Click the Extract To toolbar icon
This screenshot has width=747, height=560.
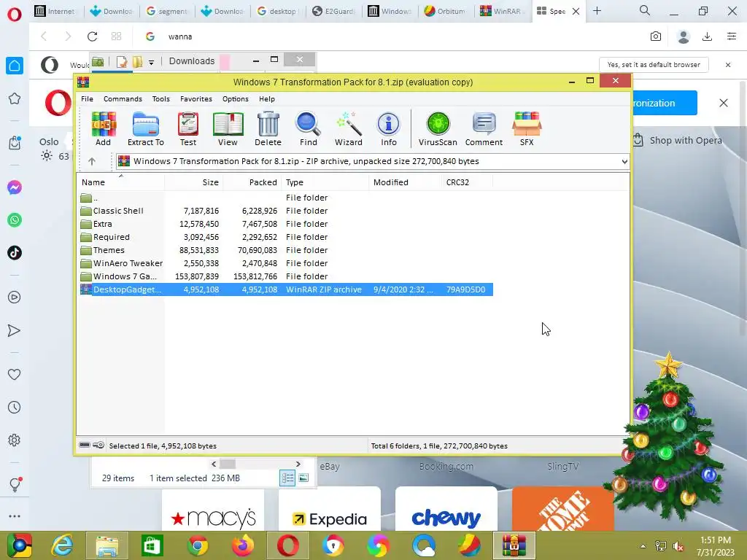[145, 128]
